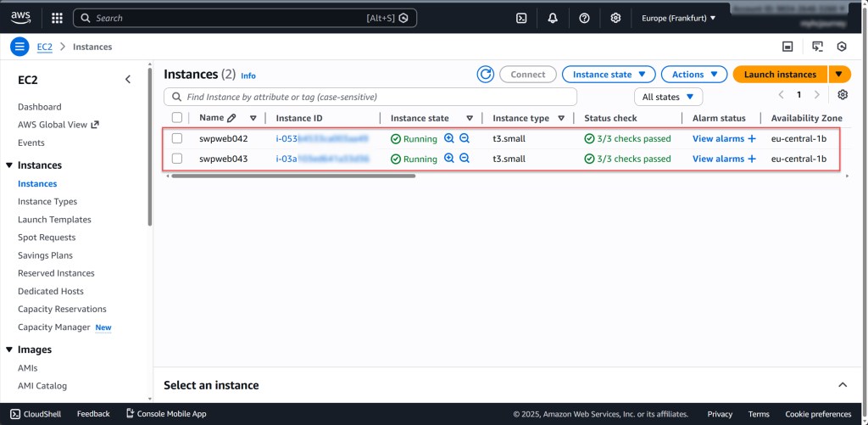Open the Instance state dropdown
The width and height of the screenshot is (868, 425).
[609, 75]
